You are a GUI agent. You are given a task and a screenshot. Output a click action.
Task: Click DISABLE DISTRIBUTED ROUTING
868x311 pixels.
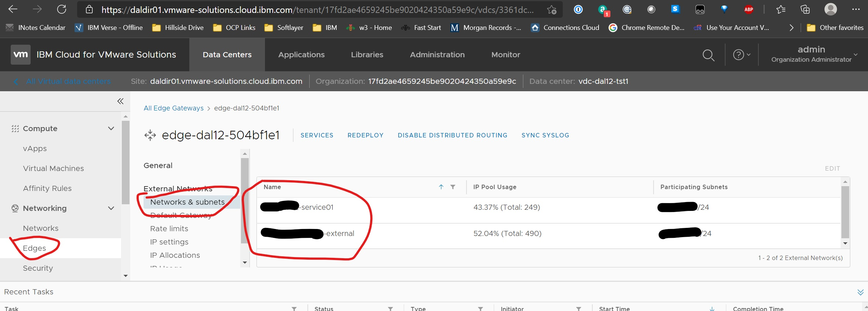point(452,135)
